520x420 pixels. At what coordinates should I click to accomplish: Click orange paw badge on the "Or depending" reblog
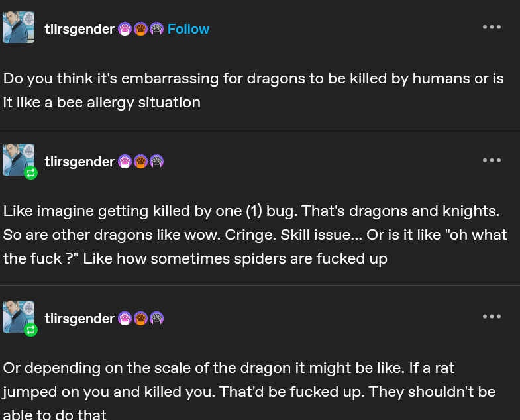click(140, 319)
